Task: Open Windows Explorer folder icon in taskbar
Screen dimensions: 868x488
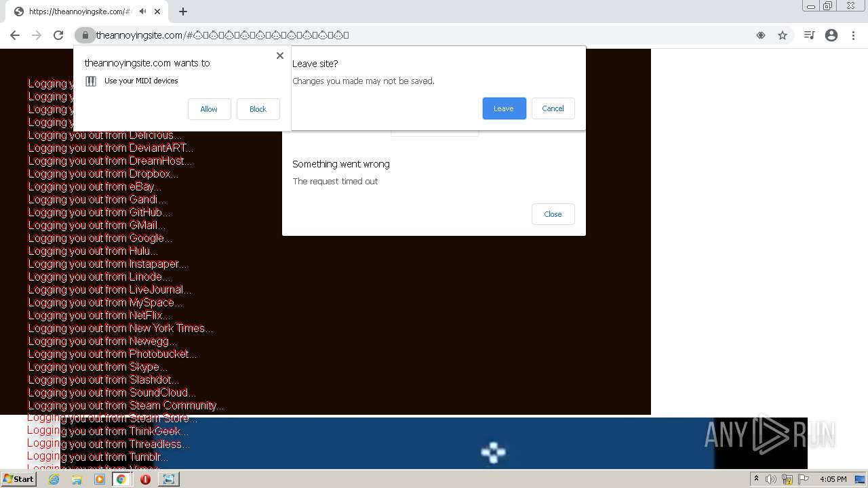Action: click(77, 479)
